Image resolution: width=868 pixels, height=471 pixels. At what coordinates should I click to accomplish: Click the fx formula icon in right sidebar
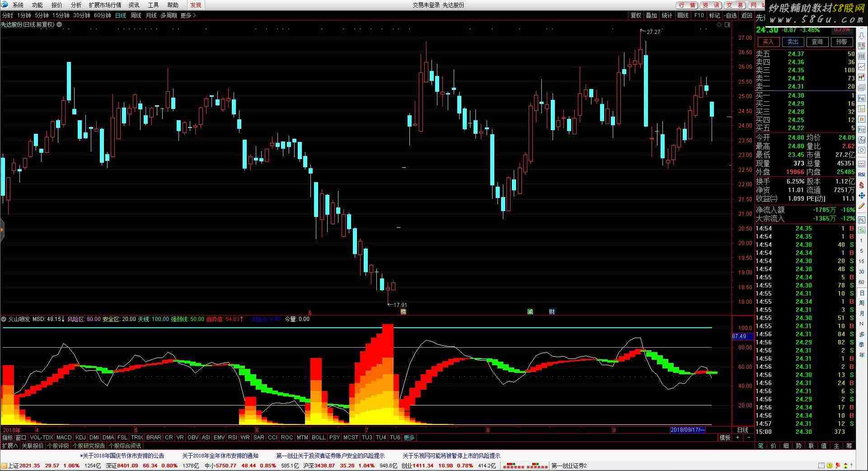861,139
